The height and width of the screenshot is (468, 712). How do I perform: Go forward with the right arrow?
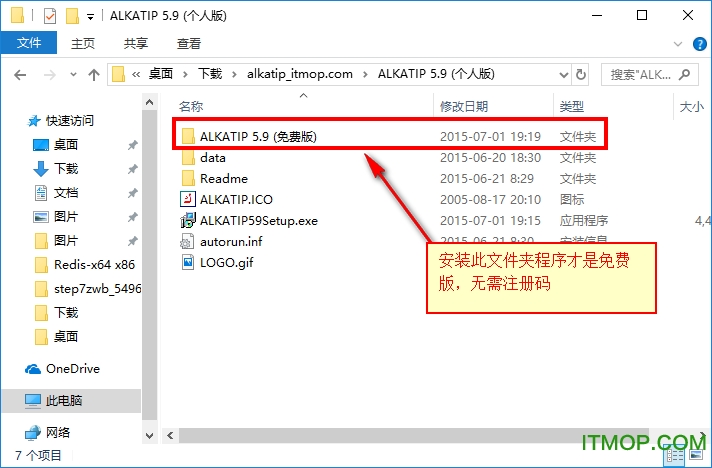tap(49, 74)
